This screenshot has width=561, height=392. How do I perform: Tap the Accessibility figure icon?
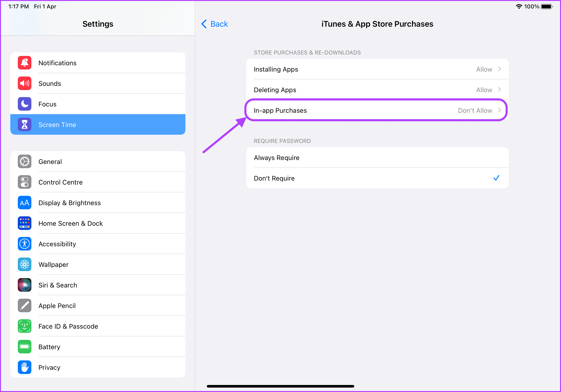(24, 244)
